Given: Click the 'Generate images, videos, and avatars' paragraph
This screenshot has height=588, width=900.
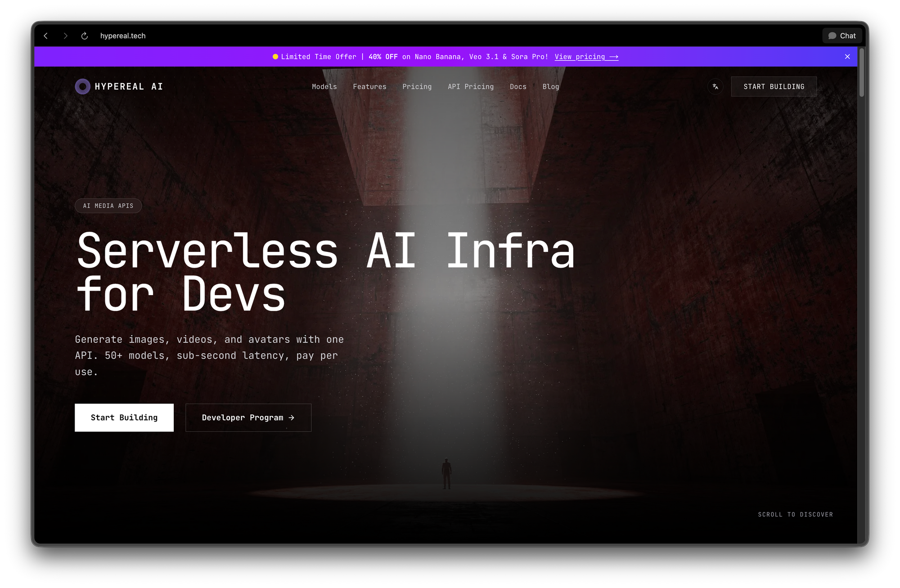Looking at the screenshot, I should (209, 355).
